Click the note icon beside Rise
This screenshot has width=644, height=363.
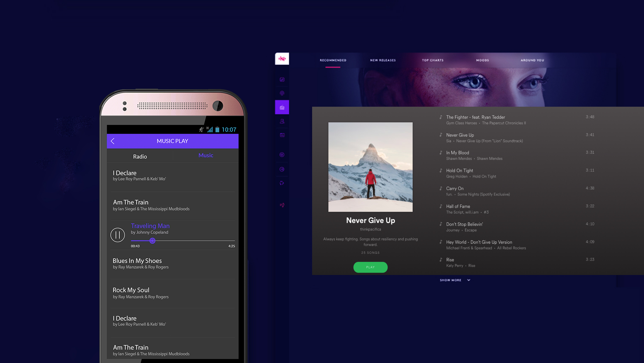441,260
